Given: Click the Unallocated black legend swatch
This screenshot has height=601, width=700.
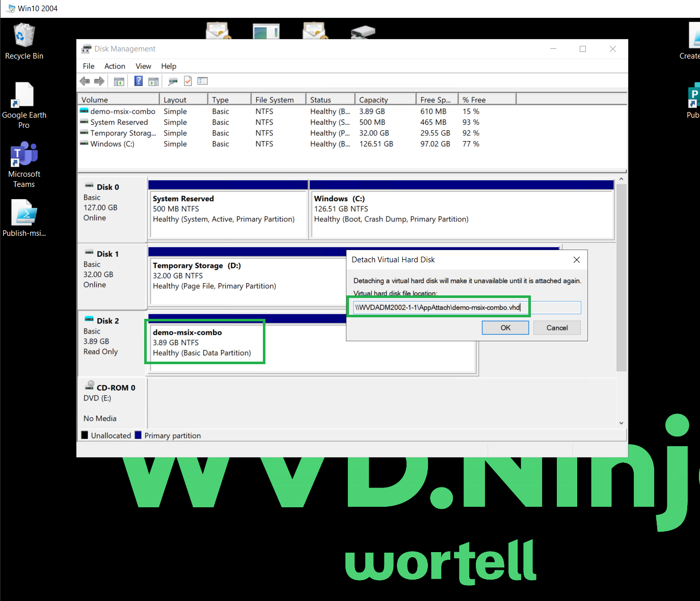Looking at the screenshot, I should coord(85,435).
